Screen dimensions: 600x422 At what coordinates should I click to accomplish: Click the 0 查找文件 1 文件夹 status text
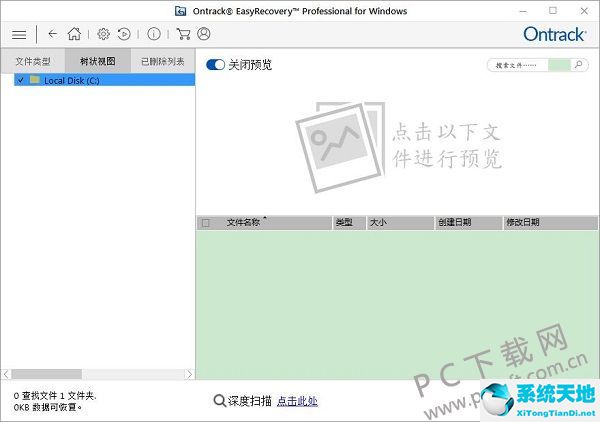[x=55, y=396]
